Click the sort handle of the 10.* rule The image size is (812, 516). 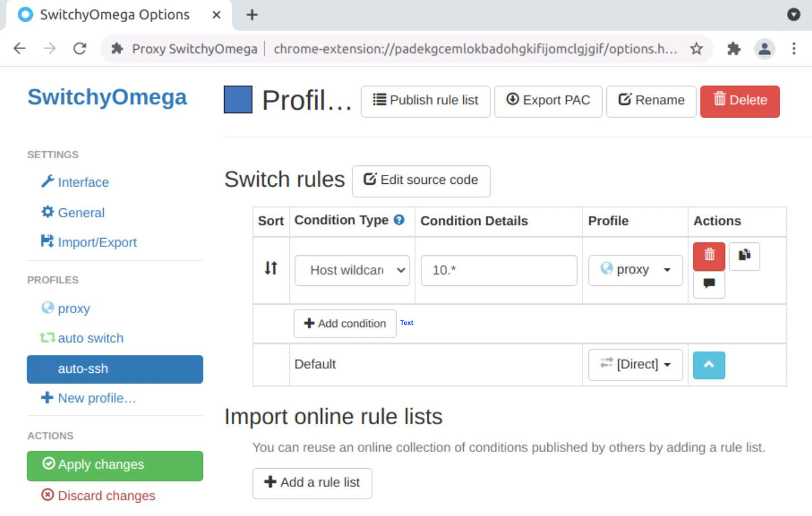[x=271, y=269]
